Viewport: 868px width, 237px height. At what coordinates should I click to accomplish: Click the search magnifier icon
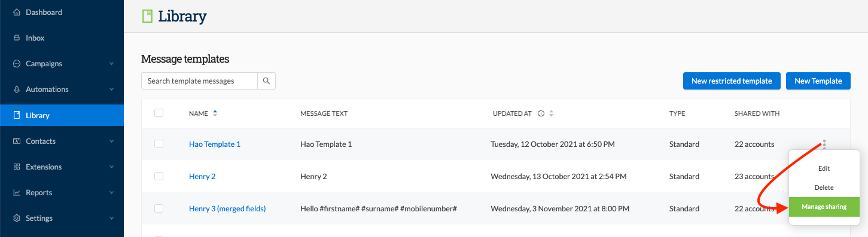(x=266, y=81)
